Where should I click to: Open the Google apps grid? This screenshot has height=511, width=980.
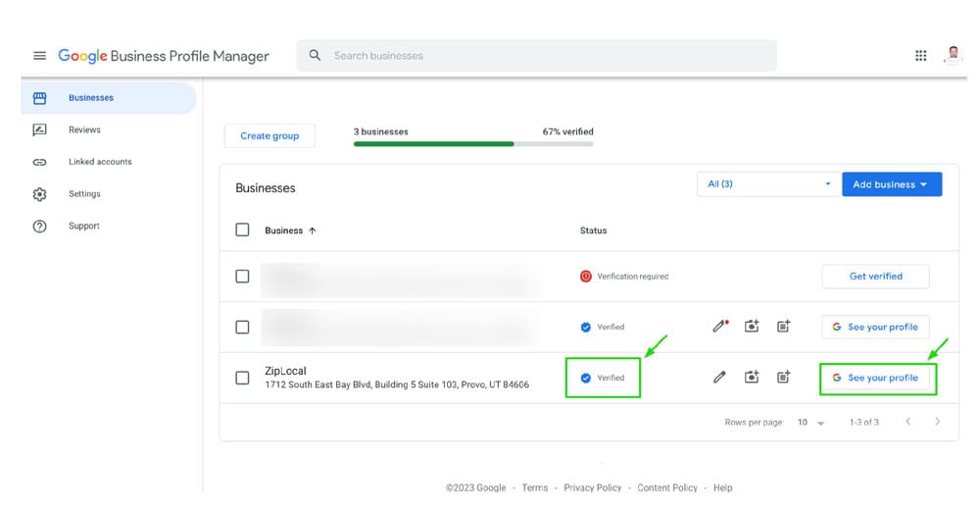click(920, 56)
